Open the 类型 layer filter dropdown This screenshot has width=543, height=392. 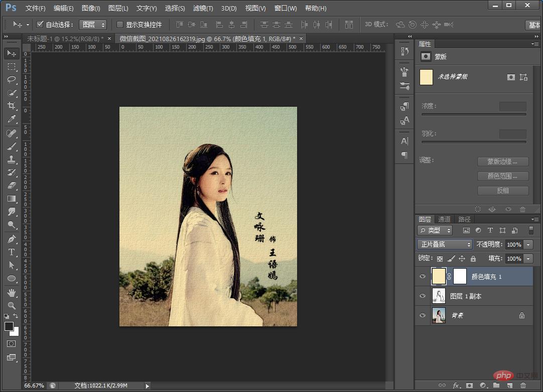[x=435, y=230]
